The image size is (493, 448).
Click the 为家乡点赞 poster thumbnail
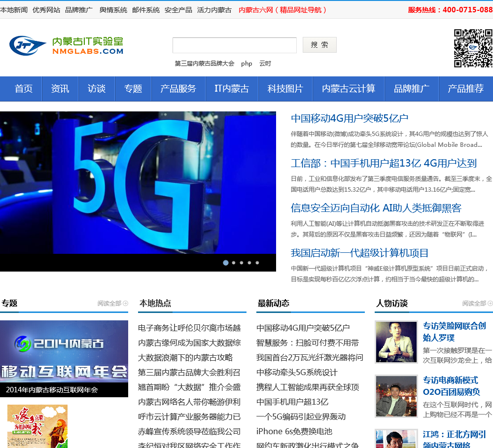pos(37,426)
